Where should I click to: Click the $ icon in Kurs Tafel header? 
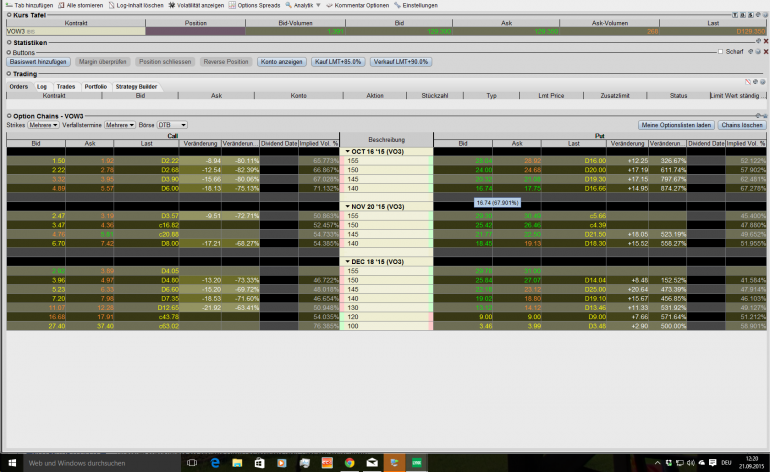(x=750, y=15)
